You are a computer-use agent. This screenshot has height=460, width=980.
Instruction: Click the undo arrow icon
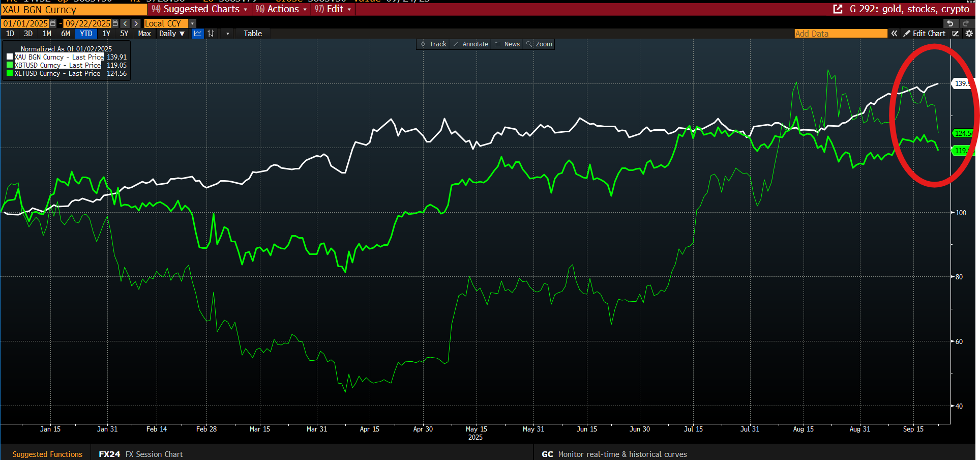point(949,23)
